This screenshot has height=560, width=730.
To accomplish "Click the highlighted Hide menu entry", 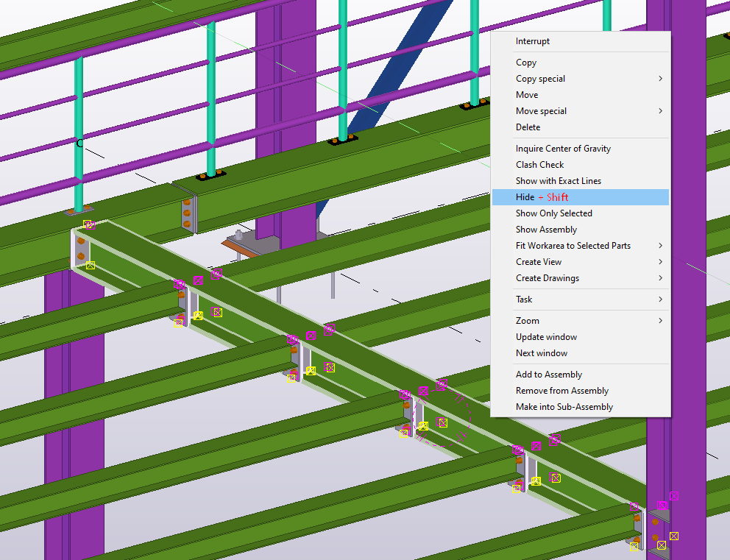I will coord(581,197).
